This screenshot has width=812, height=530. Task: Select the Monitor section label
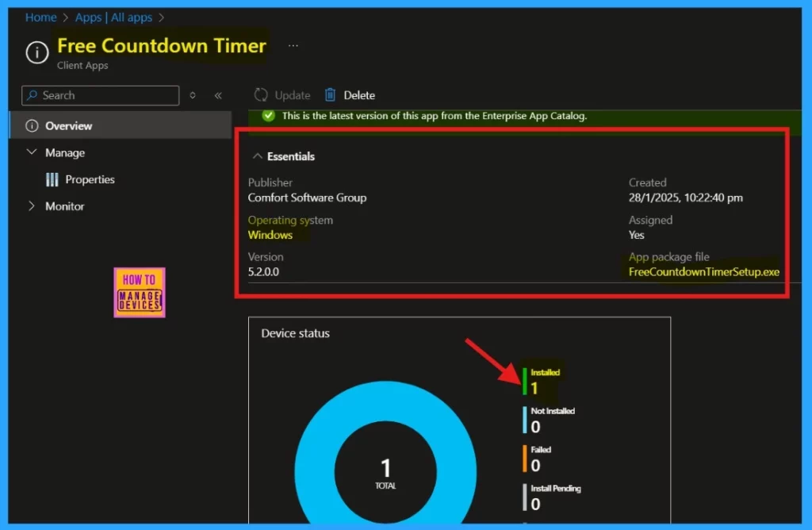[65, 206]
